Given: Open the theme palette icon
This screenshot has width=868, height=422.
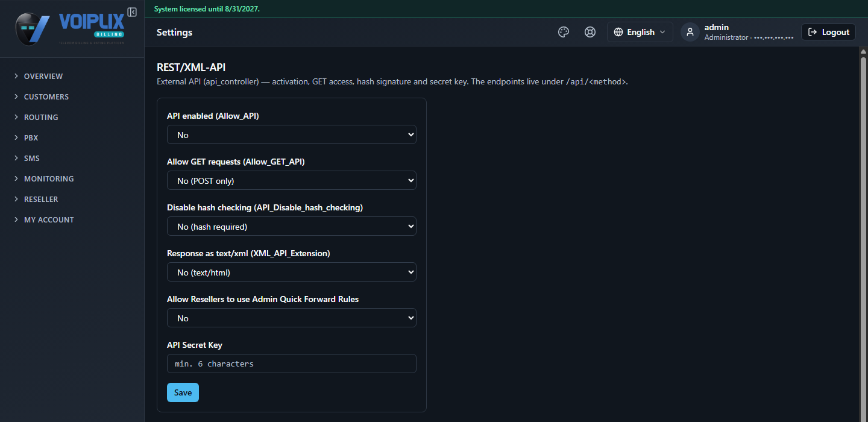Looking at the screenshot, I should pyautogui.click(x=564, y=32).
